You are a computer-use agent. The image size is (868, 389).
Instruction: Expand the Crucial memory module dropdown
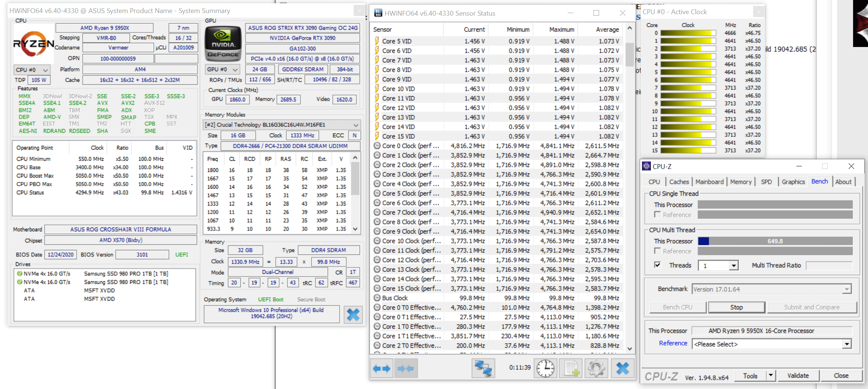282,125
